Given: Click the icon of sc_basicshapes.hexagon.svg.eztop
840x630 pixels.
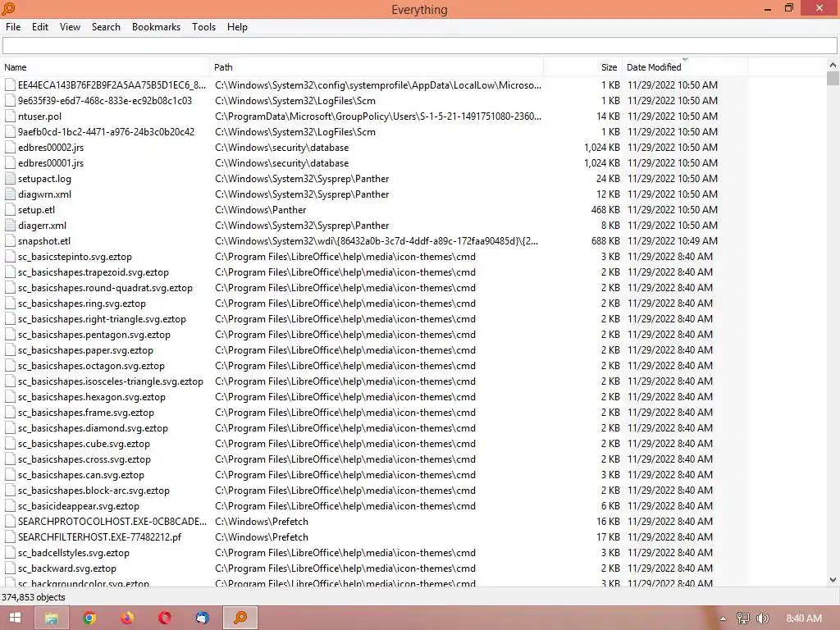Looking at the screenshot, I should [10, 396].
